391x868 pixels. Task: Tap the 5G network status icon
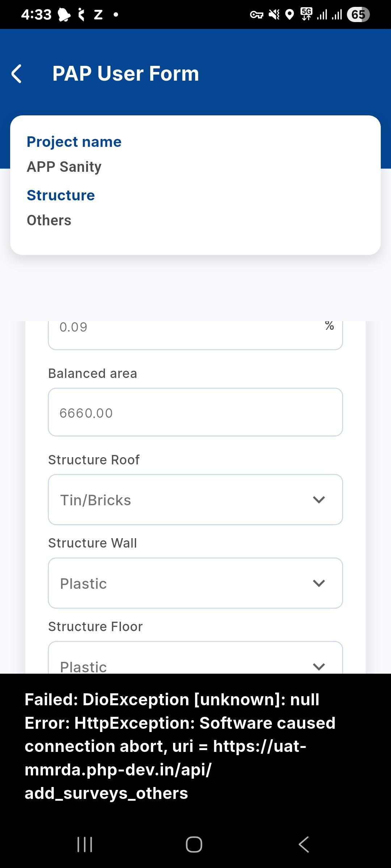click(306, 14)
